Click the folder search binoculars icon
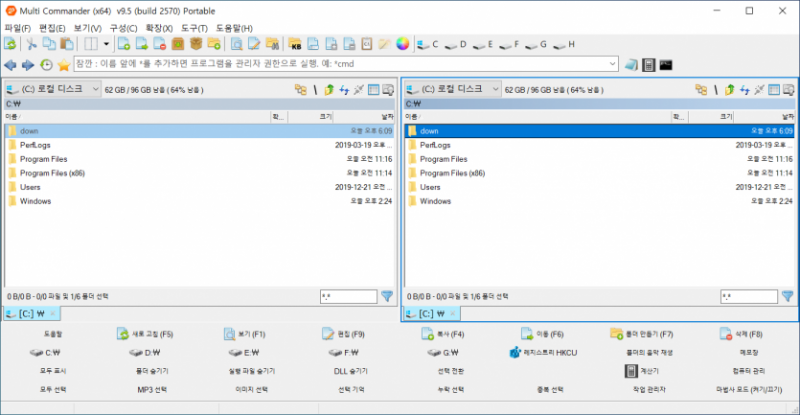800x415 pixels. pos(272,44)
